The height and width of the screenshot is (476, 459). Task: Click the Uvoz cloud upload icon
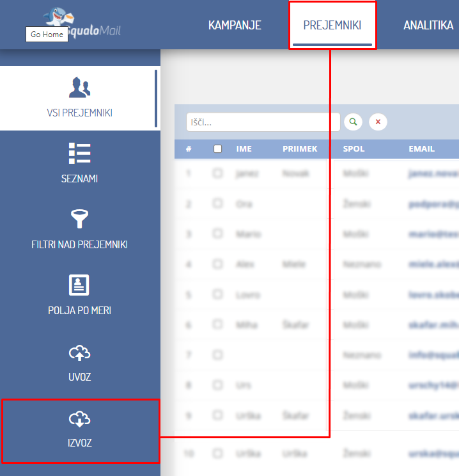pos(79,353)
